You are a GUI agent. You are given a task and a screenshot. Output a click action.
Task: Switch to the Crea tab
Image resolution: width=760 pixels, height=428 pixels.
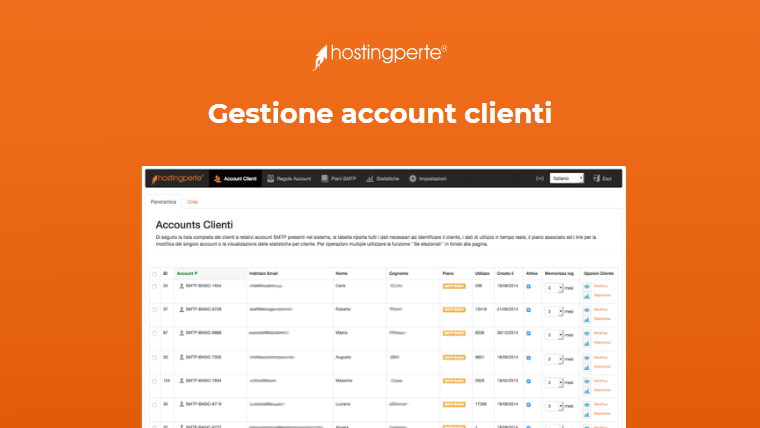pos(192,202)
